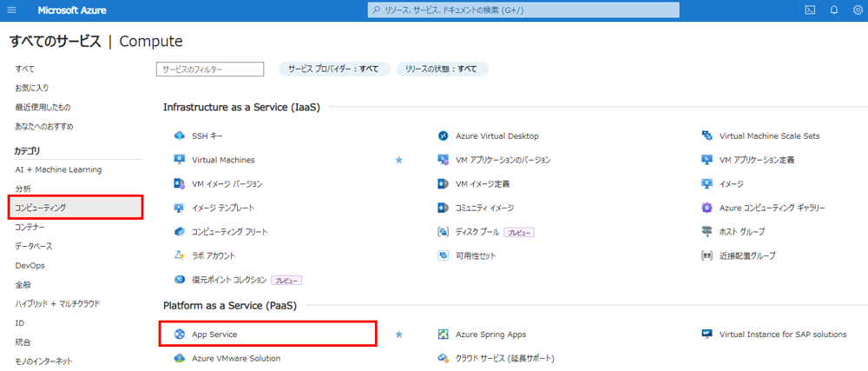Click the top resource search bar
868x371 pixels.
pyautogui.click(x=523, y=10)
